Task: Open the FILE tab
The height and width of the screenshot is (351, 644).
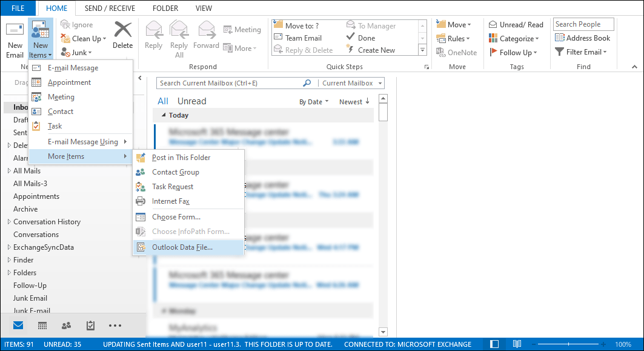Action: 18,8
